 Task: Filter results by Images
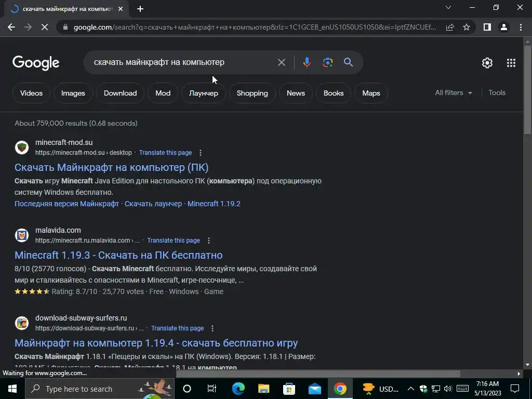click(73, 93)
